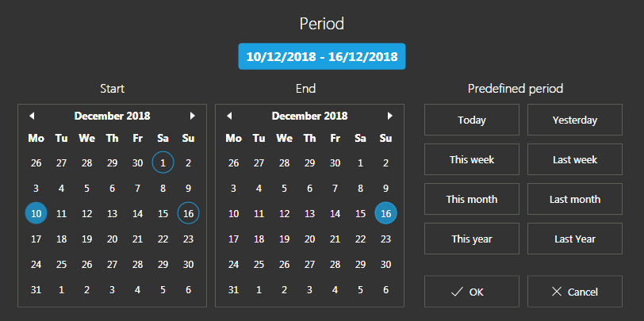Open the End calendar December 2018 header
644x321 pixels.
click(309, 116)
